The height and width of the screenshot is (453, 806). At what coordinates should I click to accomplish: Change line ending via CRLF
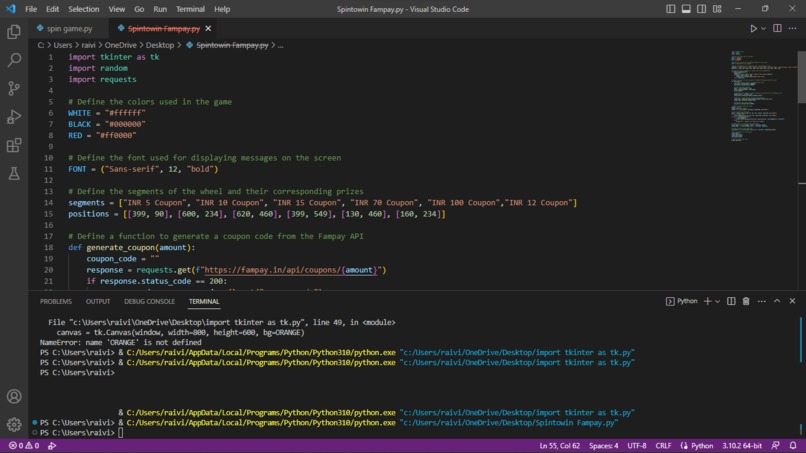663,446
